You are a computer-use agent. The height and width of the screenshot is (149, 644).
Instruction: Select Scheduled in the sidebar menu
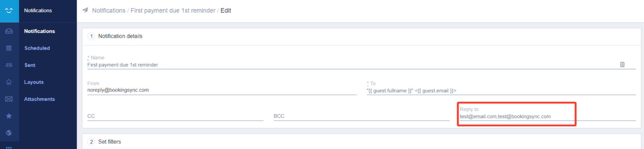pos(37,48)
